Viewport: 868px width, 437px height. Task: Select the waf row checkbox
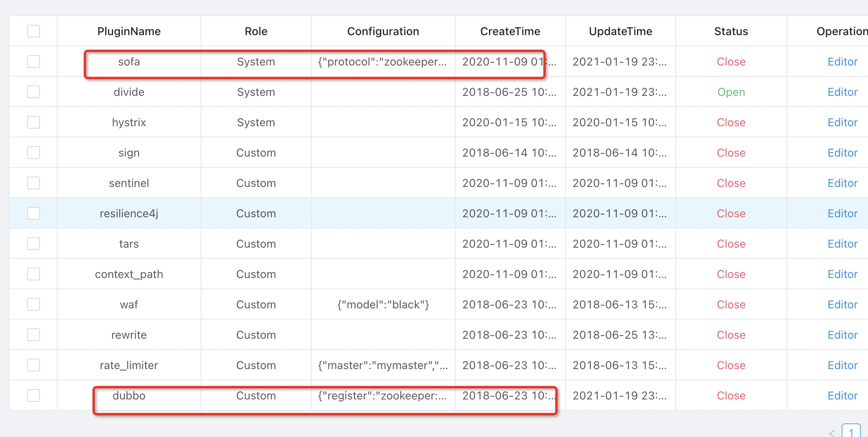point(34,304)
